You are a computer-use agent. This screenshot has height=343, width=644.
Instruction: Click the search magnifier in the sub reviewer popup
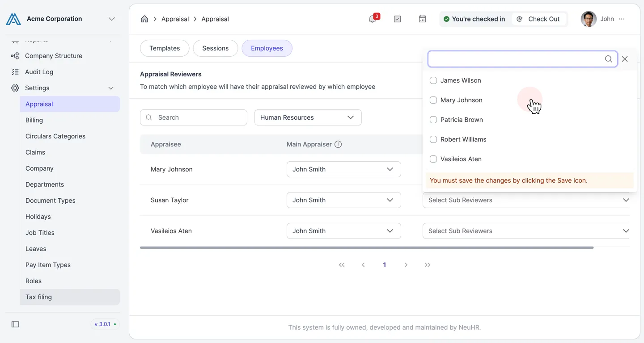click(609, 59)
